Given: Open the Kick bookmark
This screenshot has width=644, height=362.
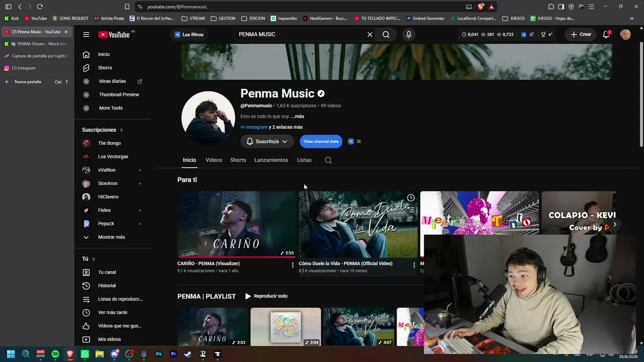Looking at the screenshot, I should pyautogui.click(x=12, y=19).
